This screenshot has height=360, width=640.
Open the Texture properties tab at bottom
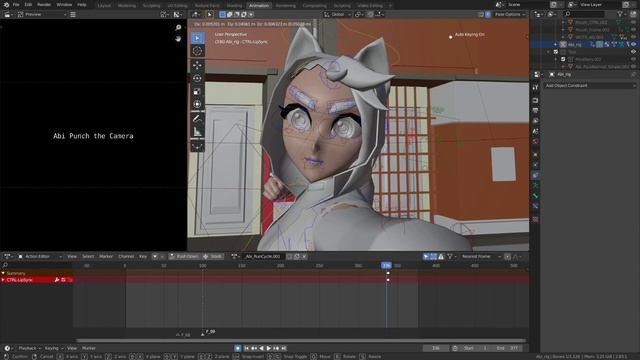535,220
